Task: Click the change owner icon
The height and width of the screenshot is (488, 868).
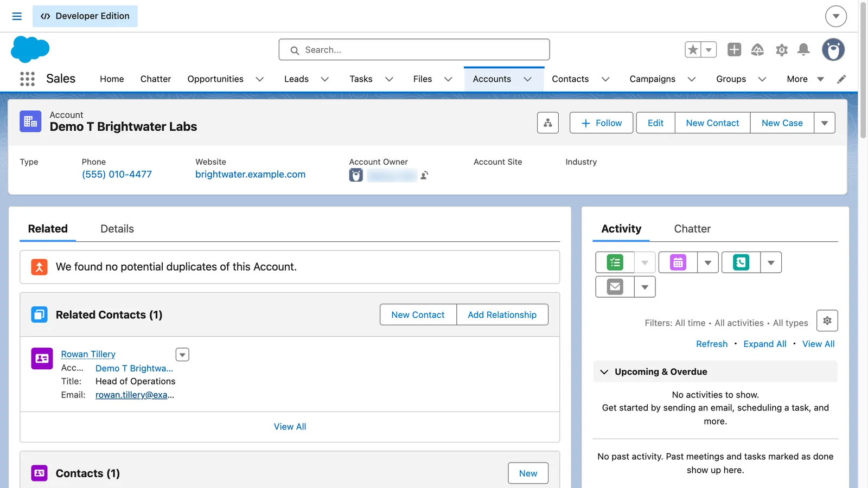Action: (424, 175)
